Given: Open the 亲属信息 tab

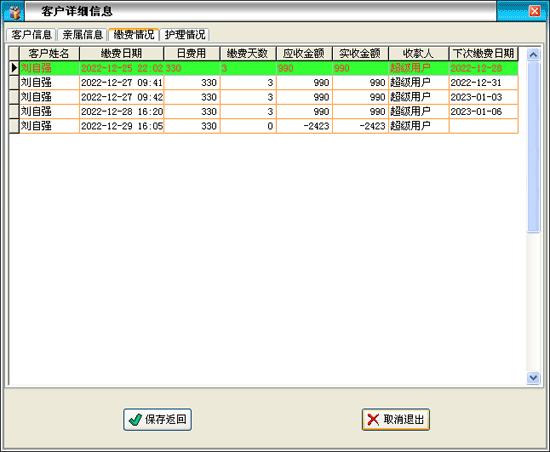Looking at the screenshot, I should 82,35.
